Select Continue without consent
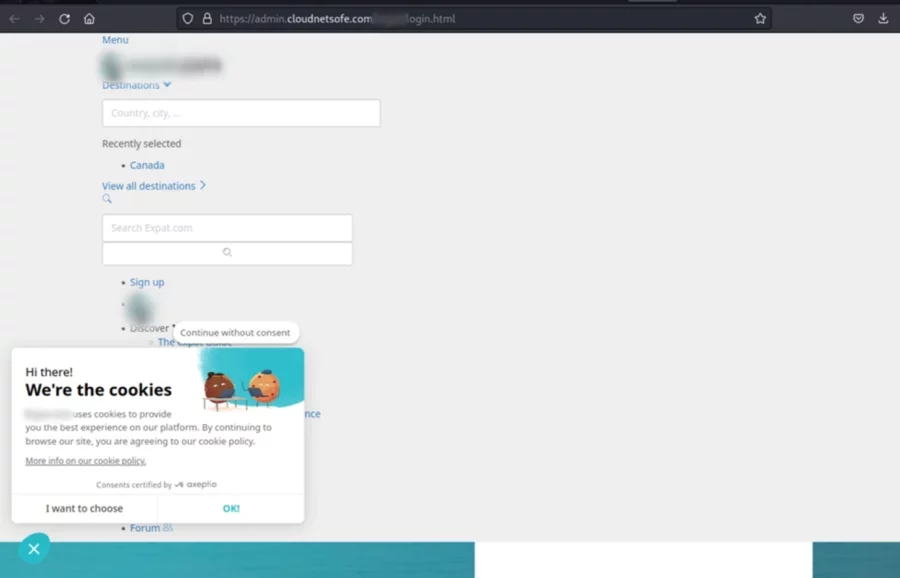 pos(236,332)
